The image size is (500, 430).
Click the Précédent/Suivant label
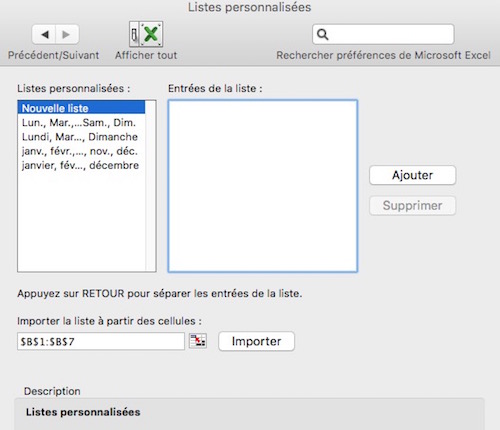point(54,55)
